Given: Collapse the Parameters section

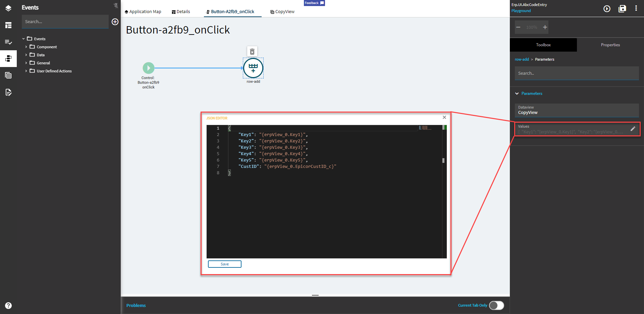Looking at the screenshot, I should [x=517, y=93].
